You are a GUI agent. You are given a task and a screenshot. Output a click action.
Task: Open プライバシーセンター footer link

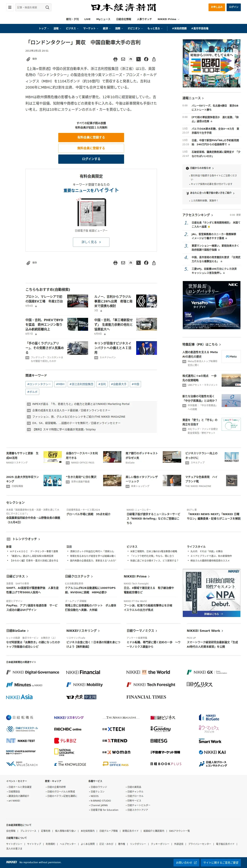(199, 844)
